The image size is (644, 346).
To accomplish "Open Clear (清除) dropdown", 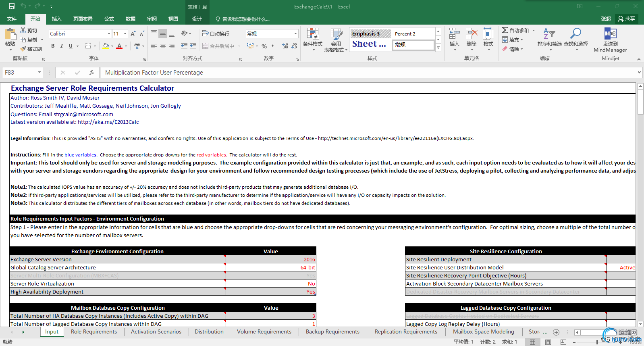I will [512, 49].
